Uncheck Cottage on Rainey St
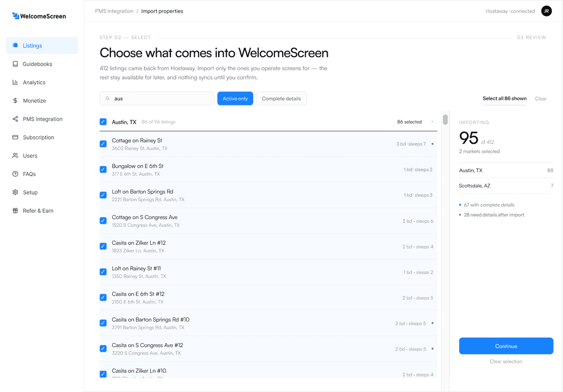 103,144
